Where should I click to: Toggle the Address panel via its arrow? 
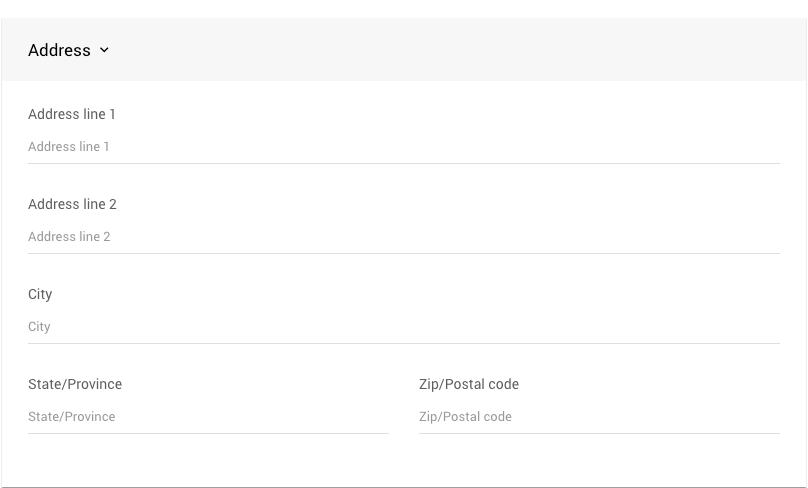point(104,50)
